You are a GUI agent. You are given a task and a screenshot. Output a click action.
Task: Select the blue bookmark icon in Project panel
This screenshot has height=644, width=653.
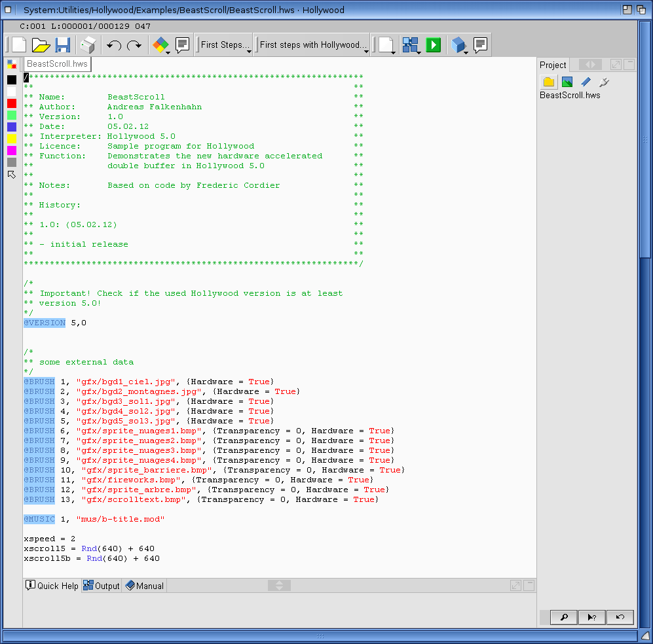(586, 82)
